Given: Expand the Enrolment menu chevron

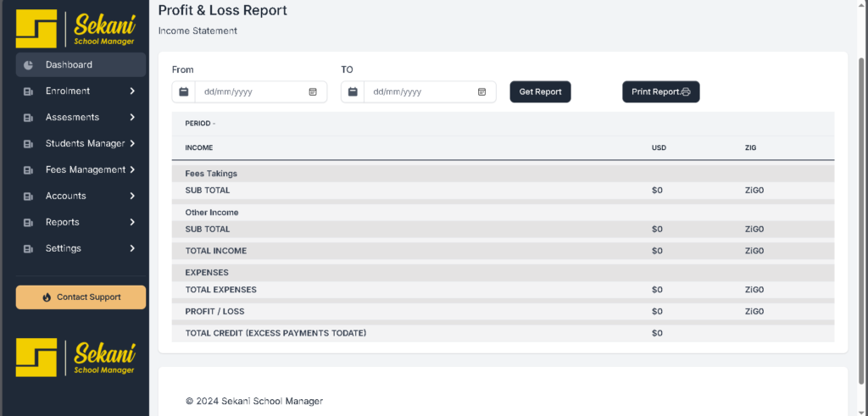Looking at the screenshot, I should 132,92.
